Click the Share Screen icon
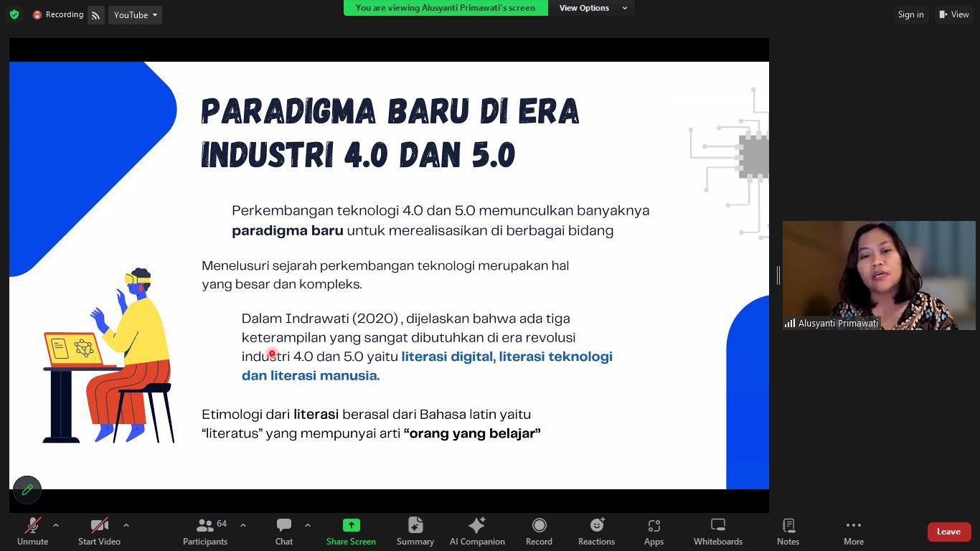Image resolution: width=980 pixels, height=551 pixels. (351, 525)
